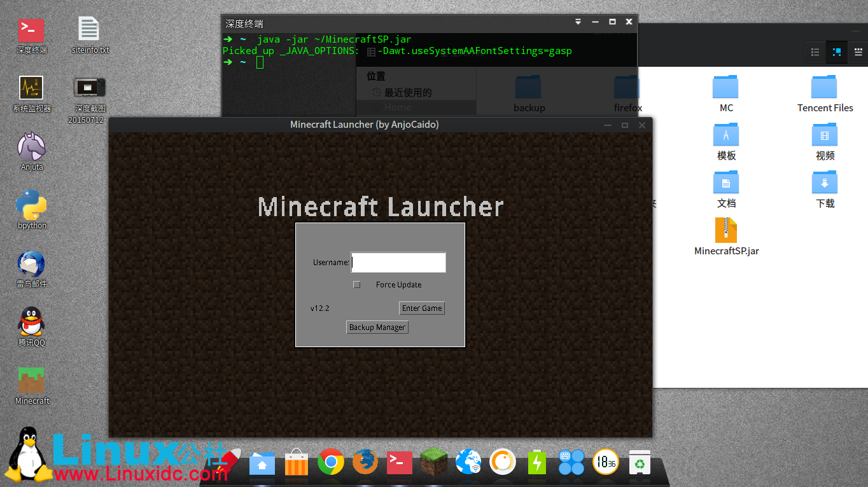Open the 深度截图 screenshot file on desktop
The height and width of the screenshot is (487, 868).
point(90,99)
